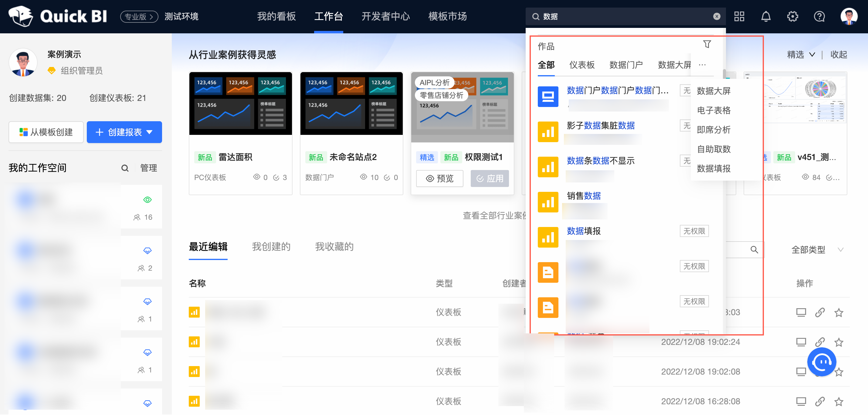Viewport: 868px width, 417px height.
Task: Click the help question mark icon
Action: pos(819,16)
